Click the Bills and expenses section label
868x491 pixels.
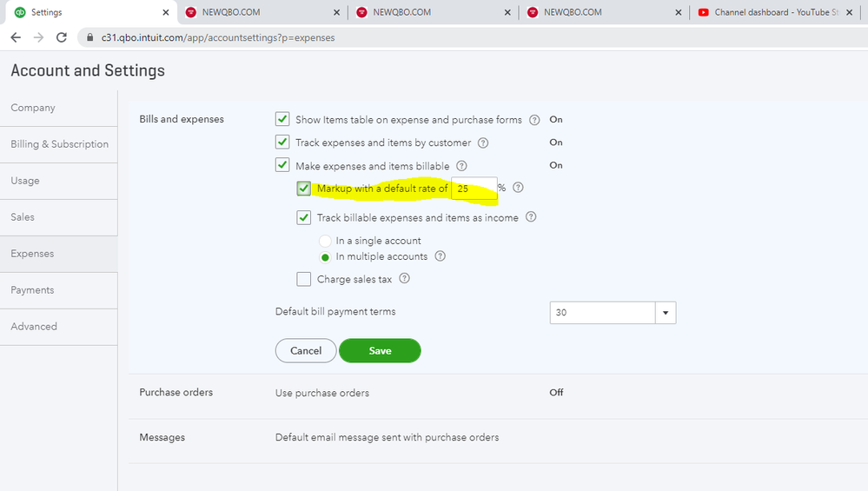pyautogui.click(x=182, y=119)
